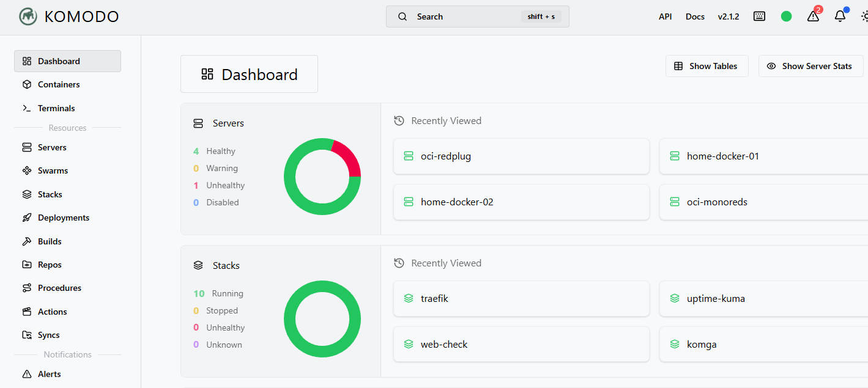
Task: Open the notifications bell icon
Action: click(840, 16)
